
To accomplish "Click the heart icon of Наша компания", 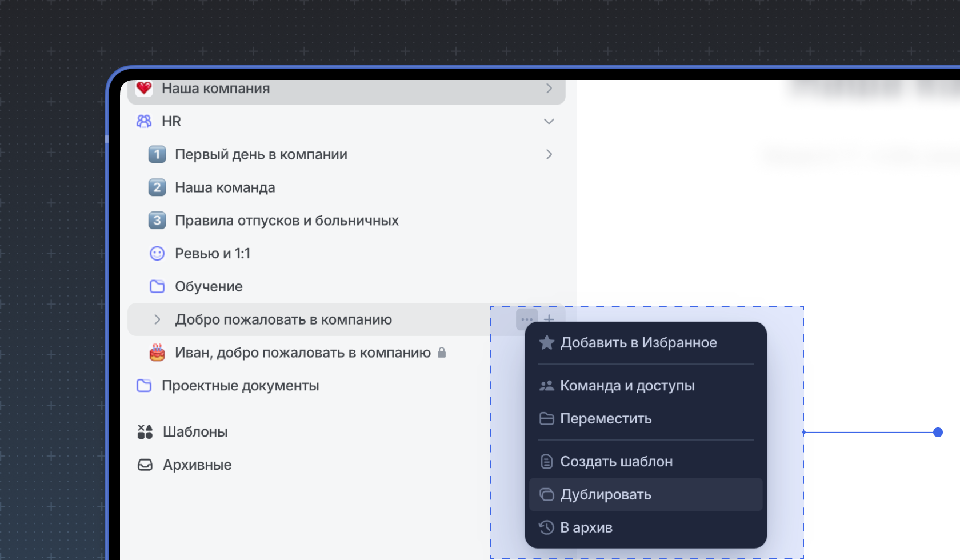I will coord(144,89).
